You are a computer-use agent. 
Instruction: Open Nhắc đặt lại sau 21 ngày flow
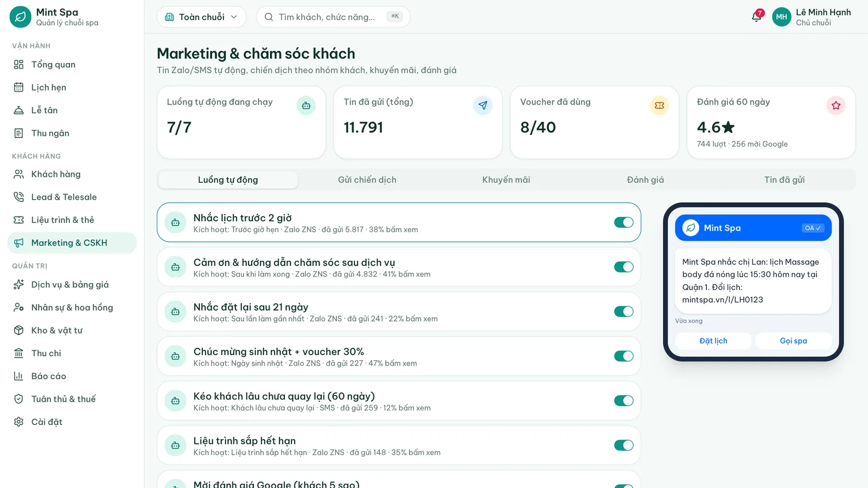click(x=399, y=311)
